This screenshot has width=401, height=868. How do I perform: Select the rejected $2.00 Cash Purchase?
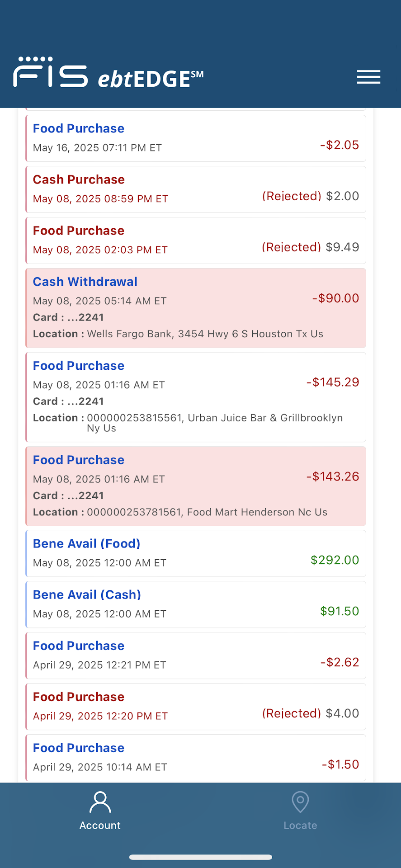tap(196, 189)
